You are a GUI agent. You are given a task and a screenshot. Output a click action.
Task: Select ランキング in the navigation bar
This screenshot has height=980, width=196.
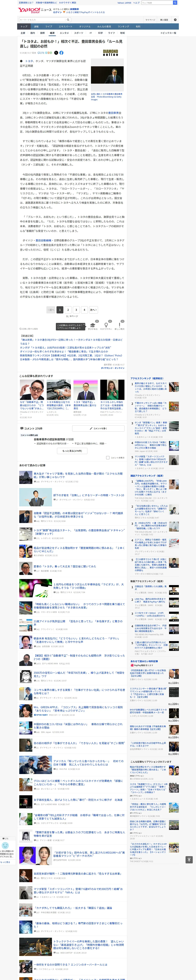123,27
